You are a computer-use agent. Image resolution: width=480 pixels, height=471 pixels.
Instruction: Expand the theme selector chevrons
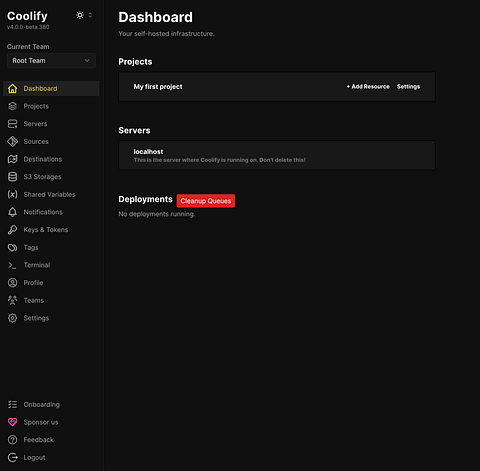click(x=90, y=15)
